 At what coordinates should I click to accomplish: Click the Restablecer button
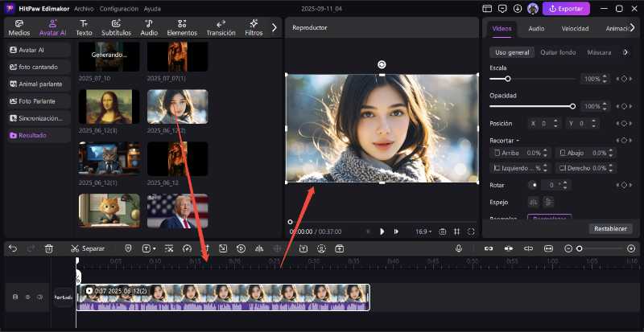point(611,228)
